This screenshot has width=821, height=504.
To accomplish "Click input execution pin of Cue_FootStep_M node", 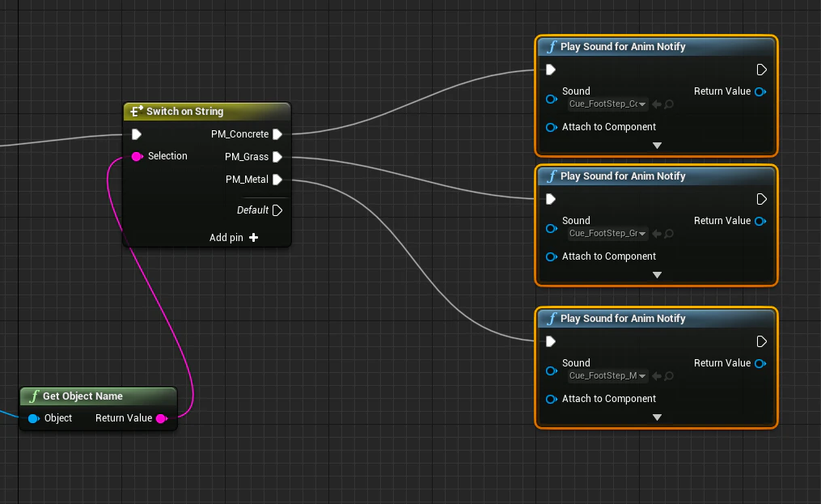I will coord(550,341).
